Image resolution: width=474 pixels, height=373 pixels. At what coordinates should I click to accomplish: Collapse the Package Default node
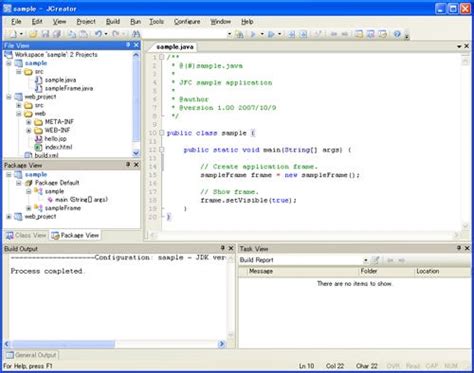point(19,183)
